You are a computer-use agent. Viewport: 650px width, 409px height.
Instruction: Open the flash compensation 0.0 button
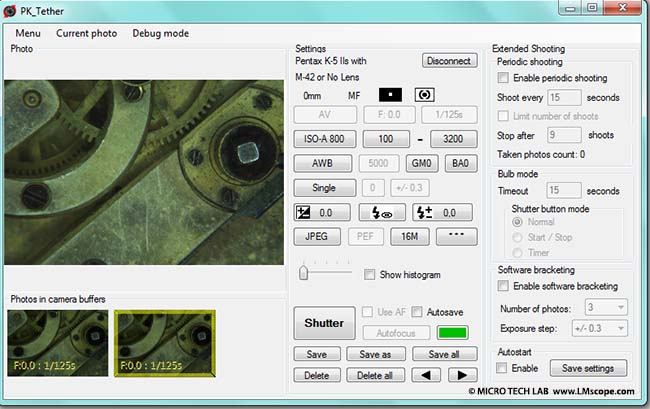tap(442, 213)
